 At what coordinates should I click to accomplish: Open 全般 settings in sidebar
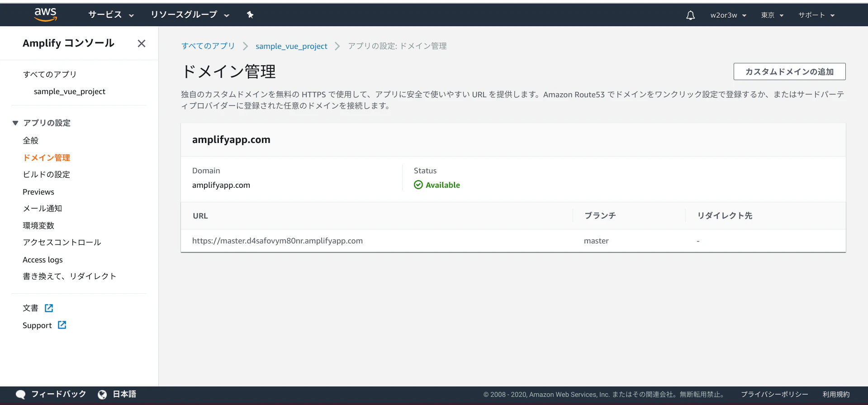(31, 141)
